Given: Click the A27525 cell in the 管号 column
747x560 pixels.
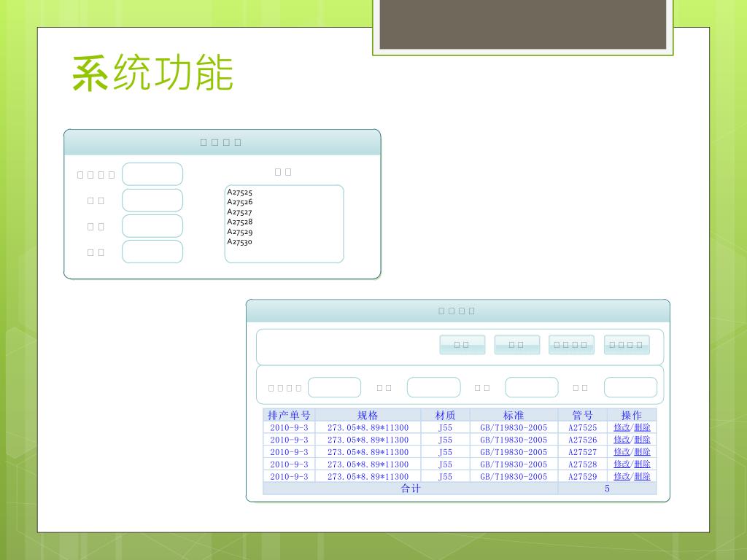Looking at the screenshot, I should 582,427.
